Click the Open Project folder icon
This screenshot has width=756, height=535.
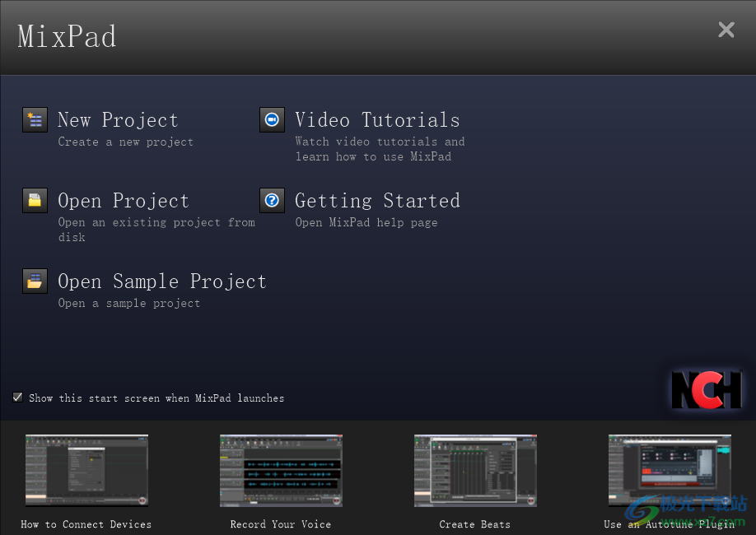pos(35,200)
